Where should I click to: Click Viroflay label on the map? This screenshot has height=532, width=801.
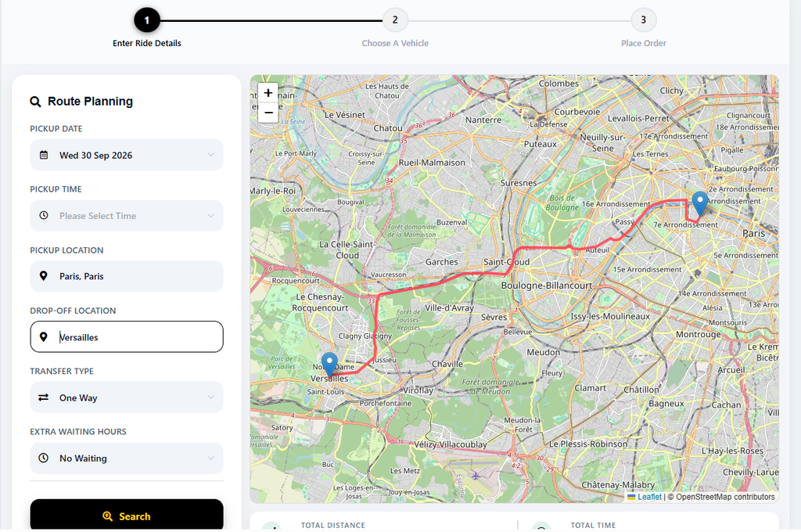click(x=418, y=390)
